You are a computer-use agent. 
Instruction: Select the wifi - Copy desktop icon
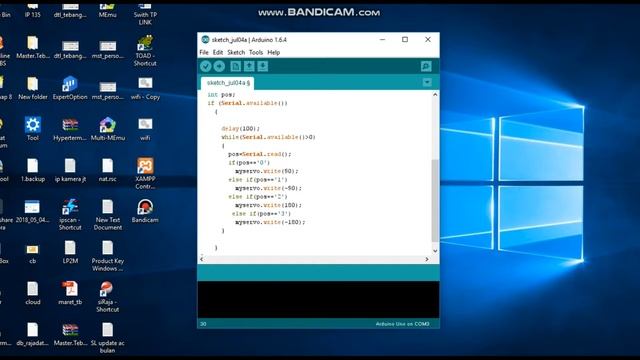(x=145, y=89)
